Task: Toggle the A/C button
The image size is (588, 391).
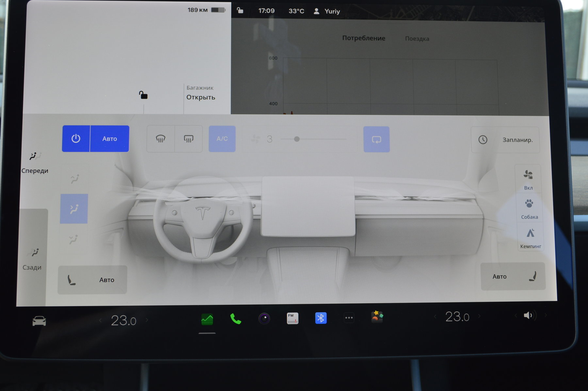Action: click(222, 139)
